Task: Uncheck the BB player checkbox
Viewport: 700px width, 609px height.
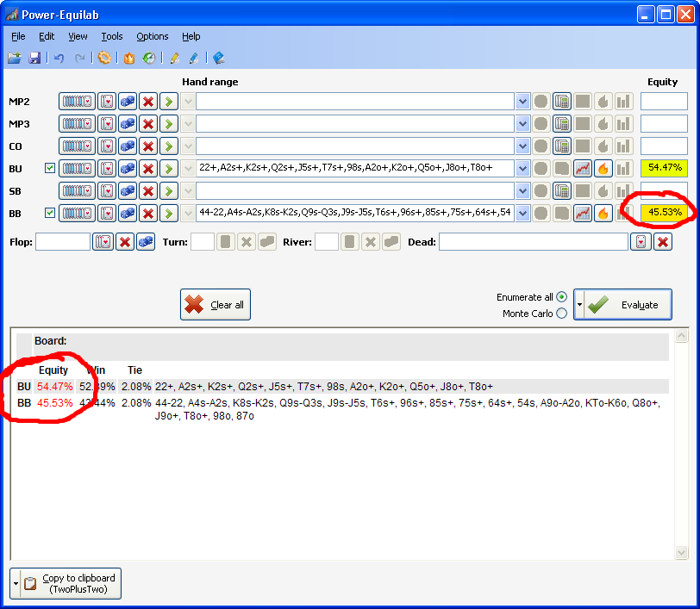Action: (50, 213)
